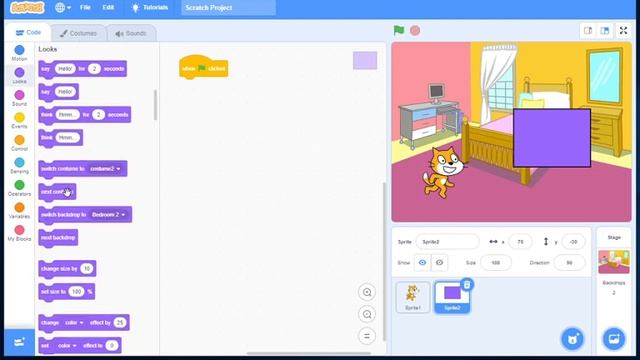The width and height of the screenshot is (640, 360).
Task: Open Bedroom 2 dropdown in switch backdrop block
Action: (109, 214)
